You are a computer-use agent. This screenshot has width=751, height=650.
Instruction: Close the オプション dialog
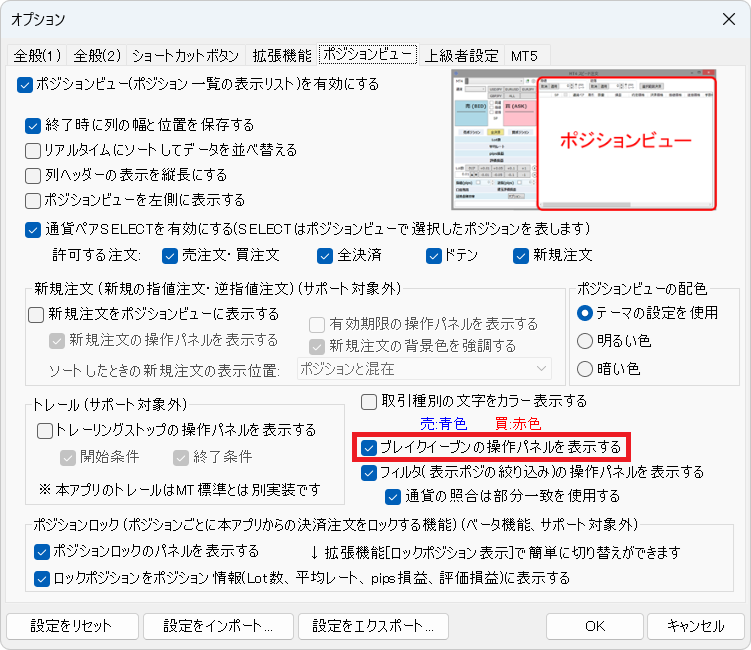(x=729, y=19)
